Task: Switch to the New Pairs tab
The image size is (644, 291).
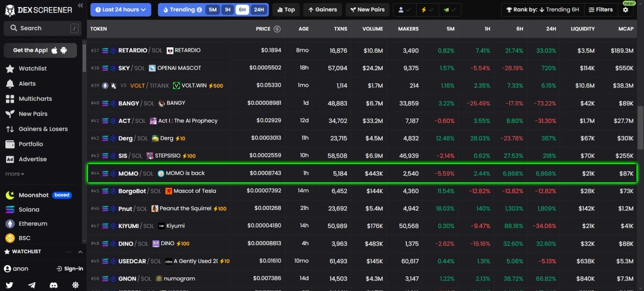Action: point(367,10)
